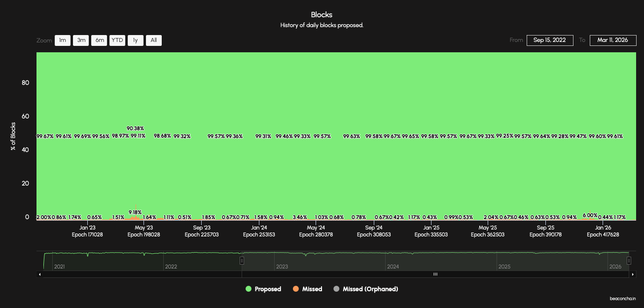Click the green Proposed legend circle

click(x=249, y=289)
